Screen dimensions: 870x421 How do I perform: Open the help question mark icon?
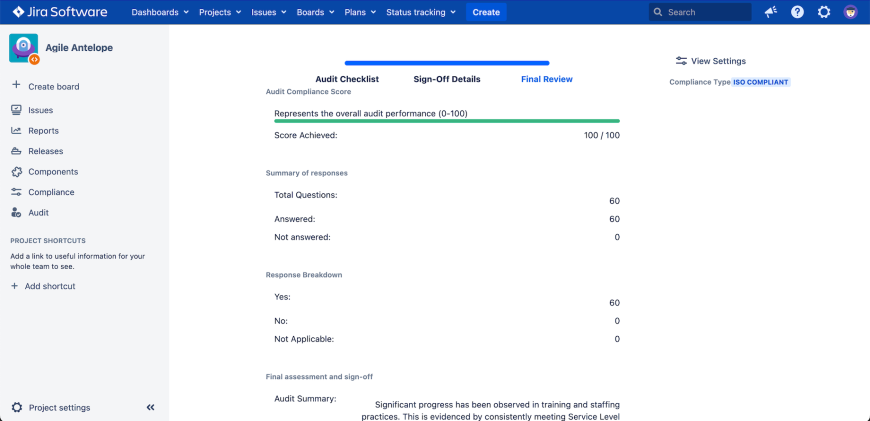797,12
